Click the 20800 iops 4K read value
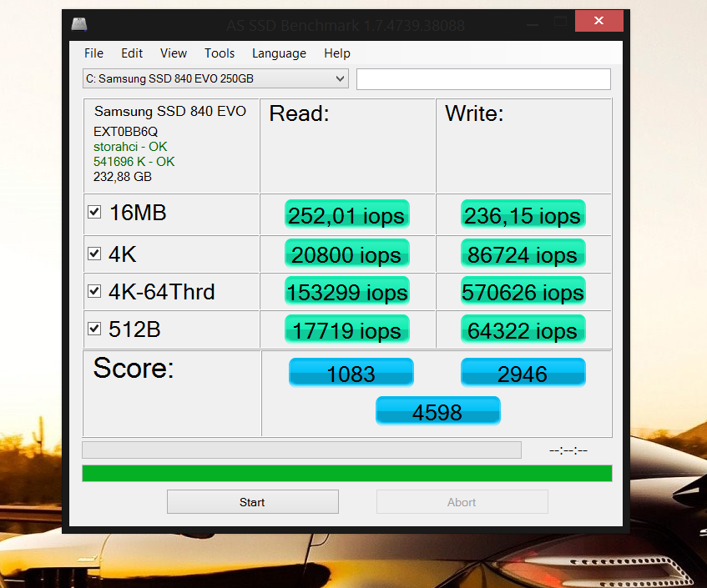Screen dimensions: 707x588 [346, 254]
